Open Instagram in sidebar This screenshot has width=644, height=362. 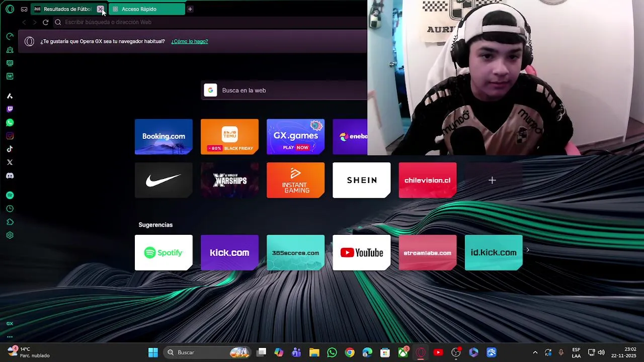click(10, 136)
